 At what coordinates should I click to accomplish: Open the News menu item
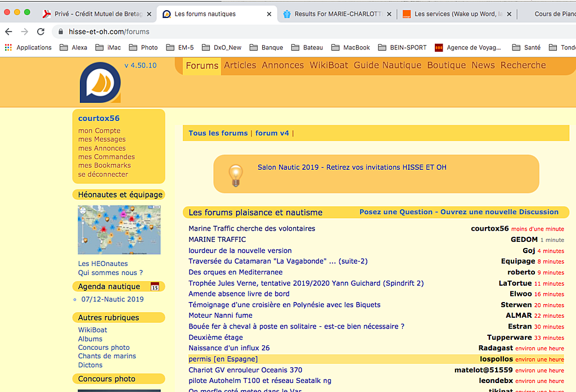point(483,65)
